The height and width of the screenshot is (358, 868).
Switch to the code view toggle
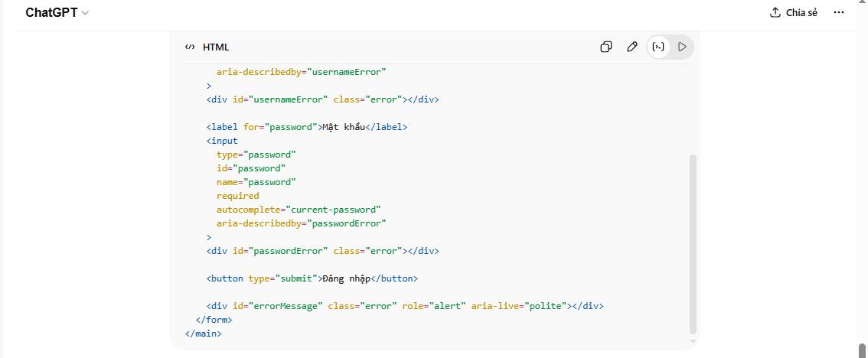[x=658, y=47]
